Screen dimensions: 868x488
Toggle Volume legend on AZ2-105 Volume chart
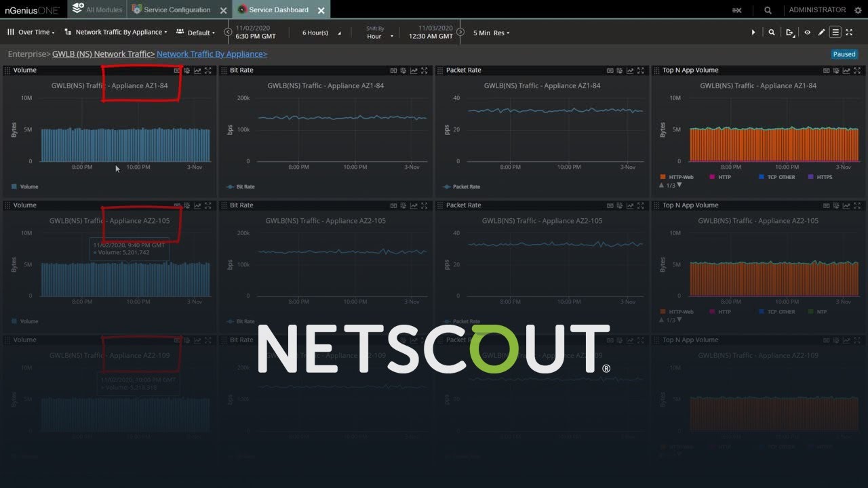pyautogui.click(x=25, y=321)
